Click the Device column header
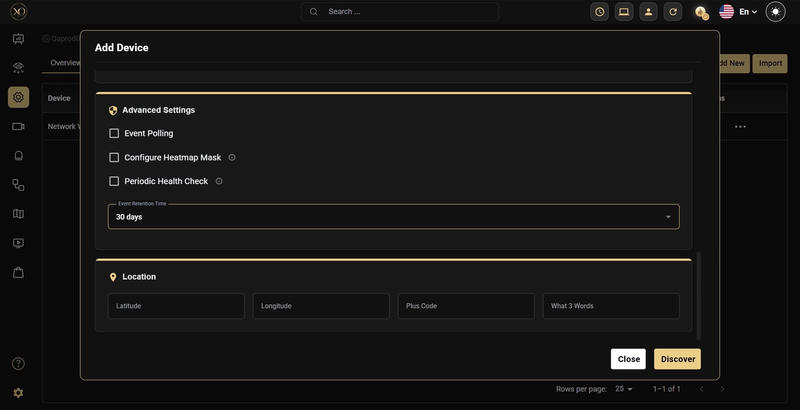This screenshot has width=800, height=410. tap(59, 98)
